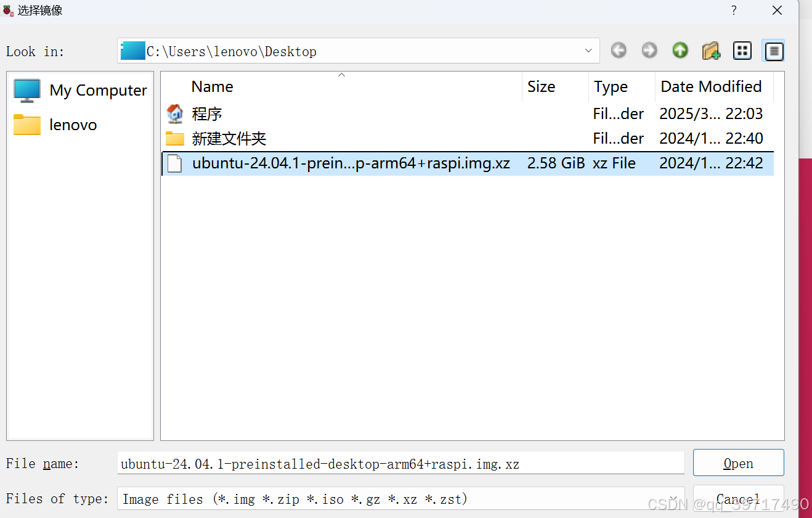Click the forward navigation arrow
The width and height of the screenshot is (812, 518).
(649, 51)
